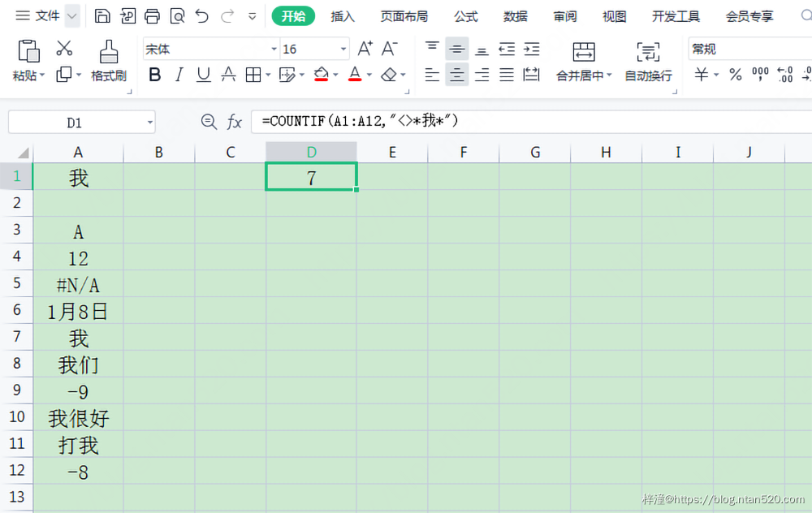The image size is (812, 513).
Task: Click the 文件 menu button
Action: click(37, 16)
